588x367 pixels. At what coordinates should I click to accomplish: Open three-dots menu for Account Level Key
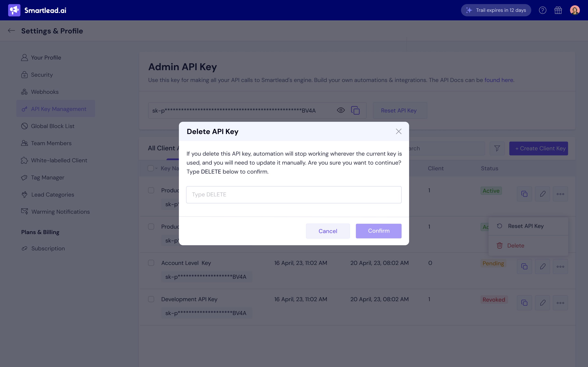[x=560, y=266]
